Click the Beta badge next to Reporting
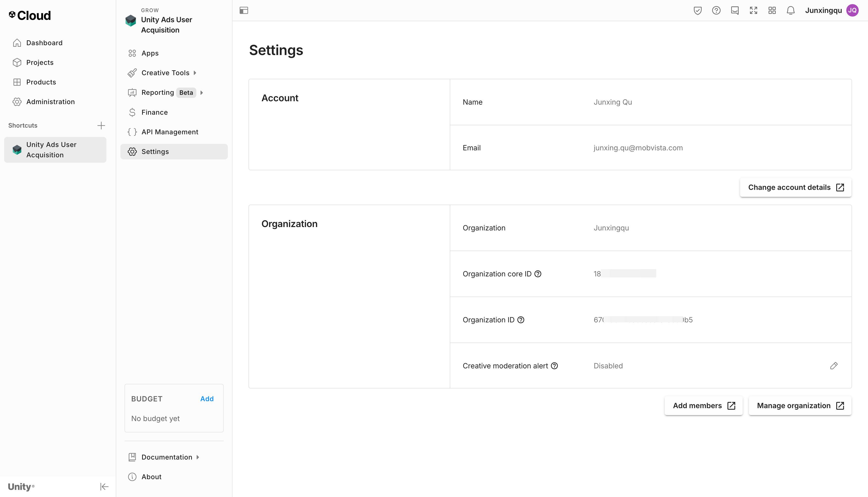Screen dimensions: 868x497 (x=186, y=92)
